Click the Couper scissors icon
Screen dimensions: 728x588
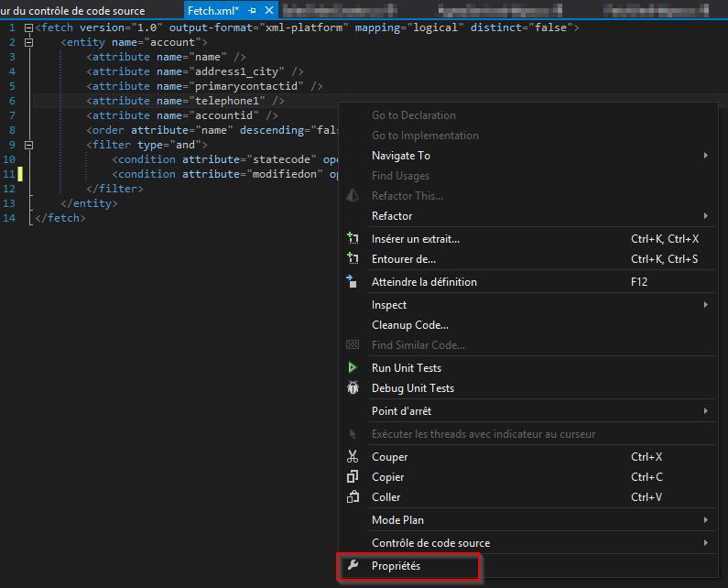click(353, 456)
